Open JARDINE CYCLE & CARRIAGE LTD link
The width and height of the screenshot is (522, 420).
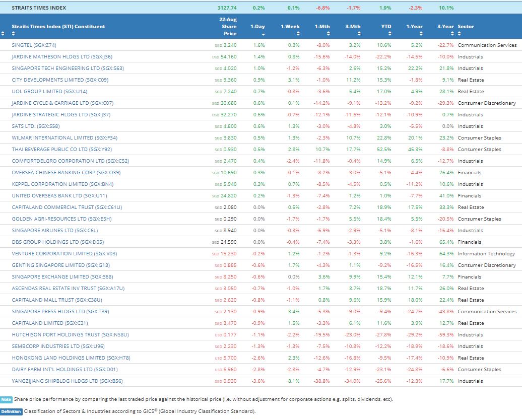(x=62, y=103)
